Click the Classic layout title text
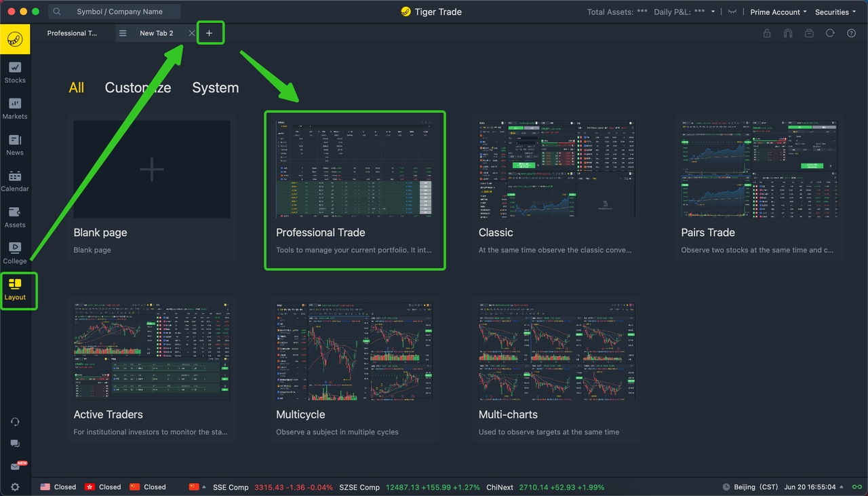The width and height of the screenshot is (868, 496). [x=496, y=232]
